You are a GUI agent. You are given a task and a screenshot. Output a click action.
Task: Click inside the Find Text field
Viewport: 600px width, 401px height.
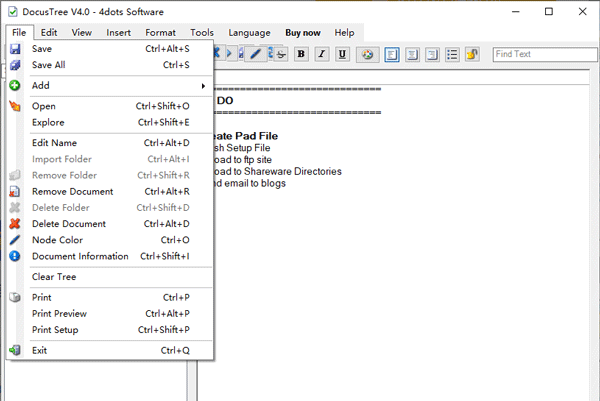tap(545, 54)
